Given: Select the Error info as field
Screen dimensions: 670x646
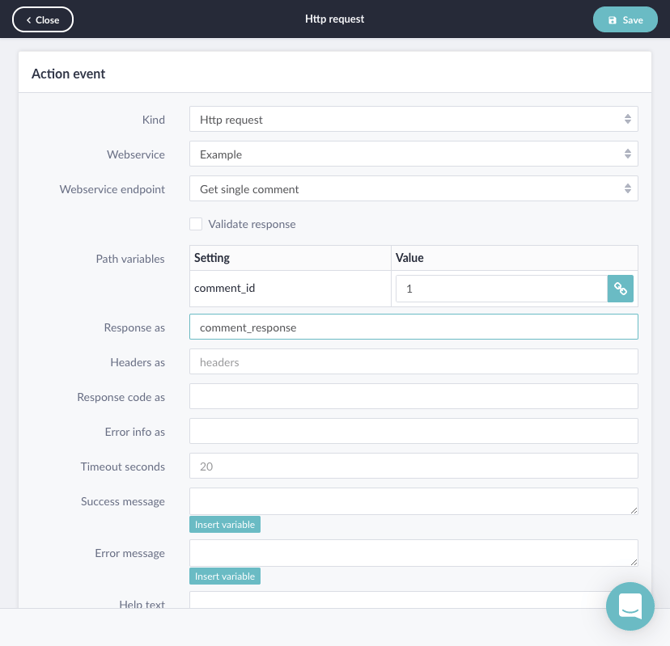Looking at the screenshot, I should [413, 431].
